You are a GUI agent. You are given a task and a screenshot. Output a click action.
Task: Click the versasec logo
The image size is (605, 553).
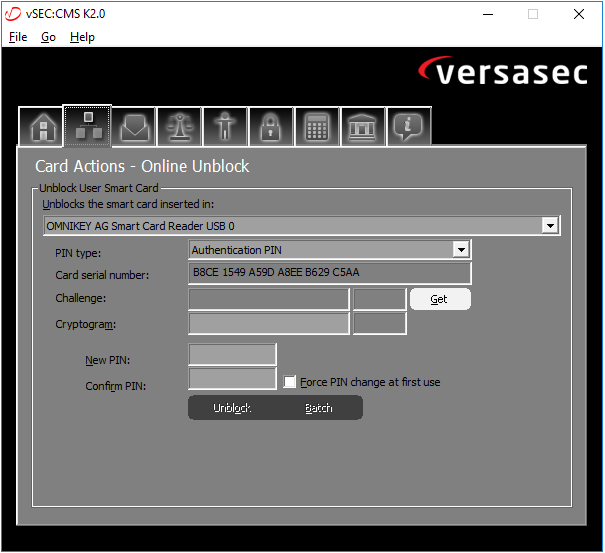[503, 71]
